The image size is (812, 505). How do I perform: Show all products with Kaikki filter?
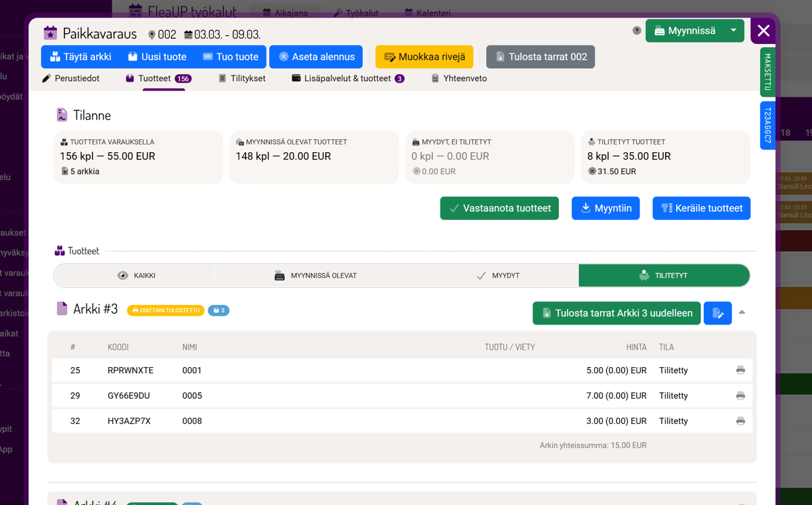point(135,276)
